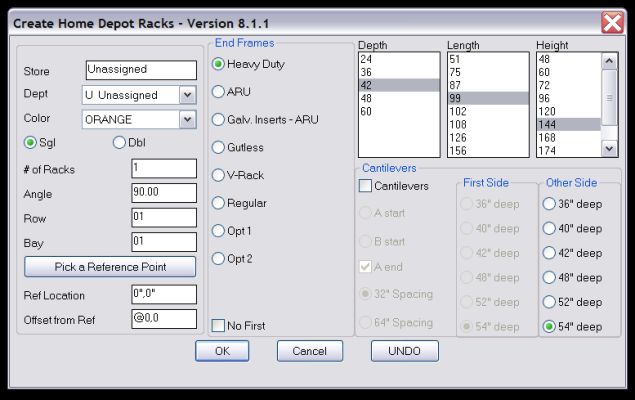Select 126 in the Length list

pos(488,138)
